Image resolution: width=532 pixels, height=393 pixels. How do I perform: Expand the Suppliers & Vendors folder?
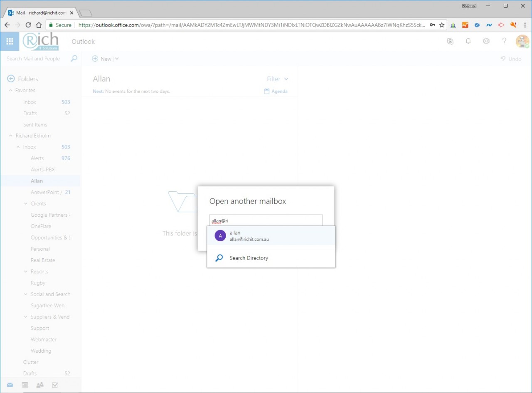pos(26,317)
